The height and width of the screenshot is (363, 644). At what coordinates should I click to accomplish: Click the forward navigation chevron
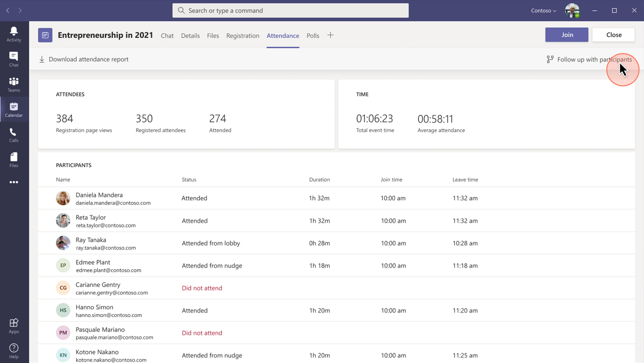coord(20,10)
